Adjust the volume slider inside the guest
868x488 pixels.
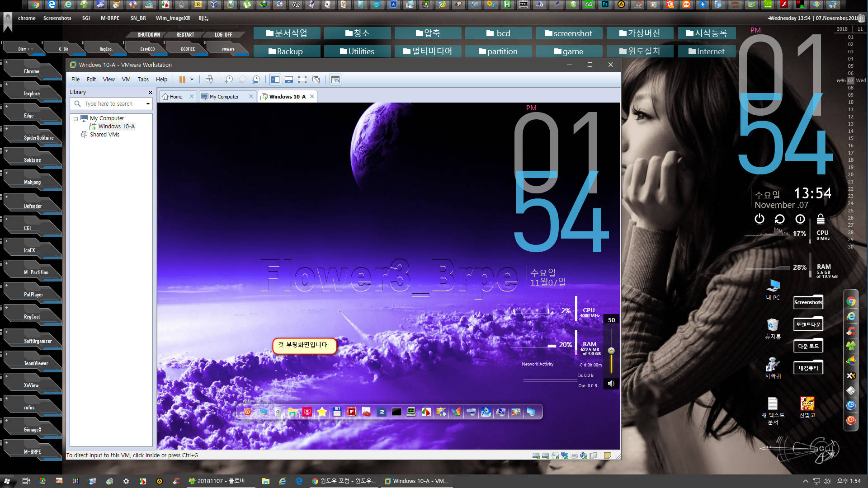coord(611,351)
